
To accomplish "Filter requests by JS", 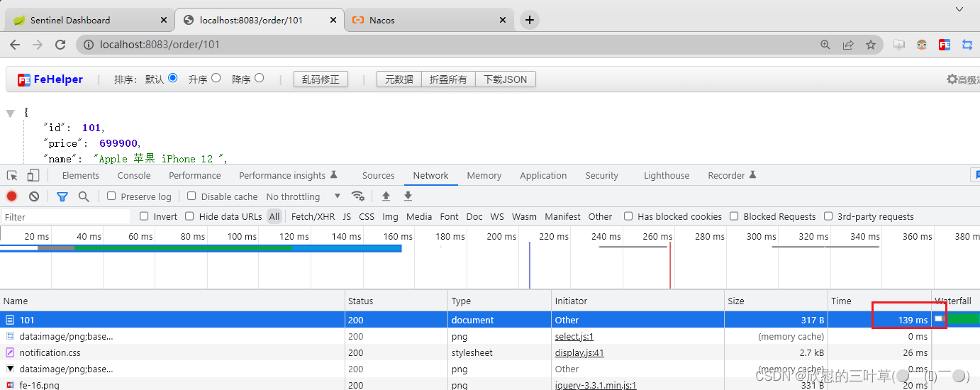I will pos(347,216).
